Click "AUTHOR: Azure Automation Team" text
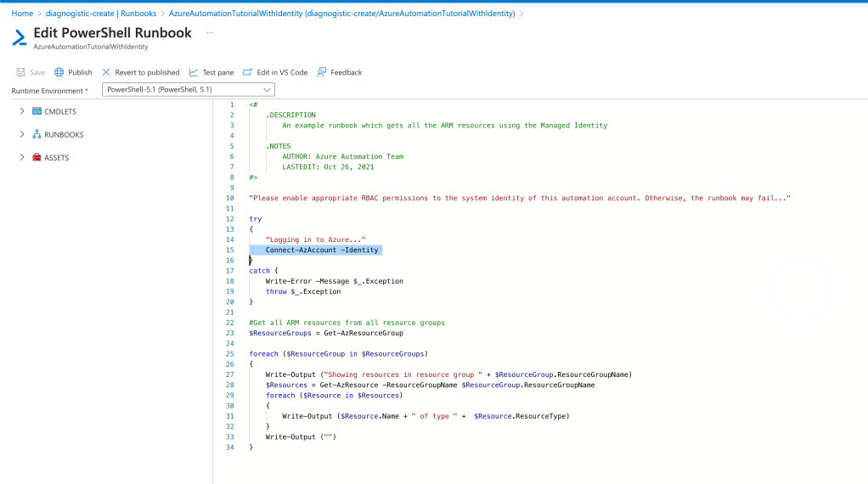The width and height of the screenshot is (868, 484). point(342,156)
